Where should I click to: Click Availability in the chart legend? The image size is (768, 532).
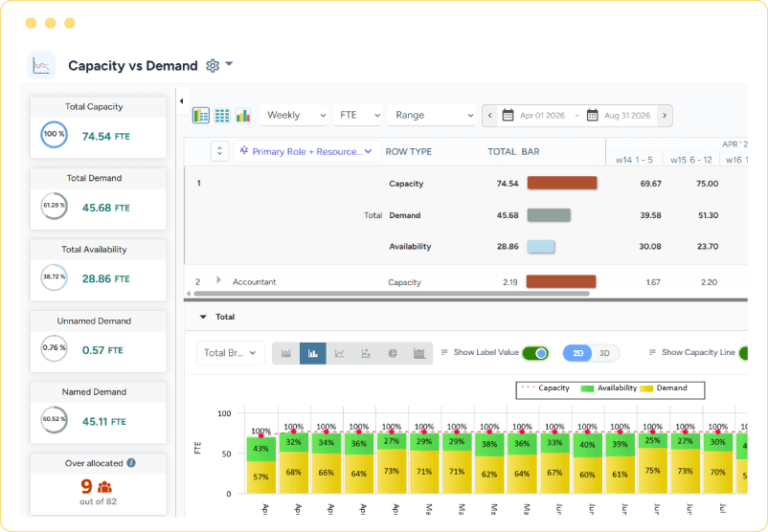pos(609,388)
